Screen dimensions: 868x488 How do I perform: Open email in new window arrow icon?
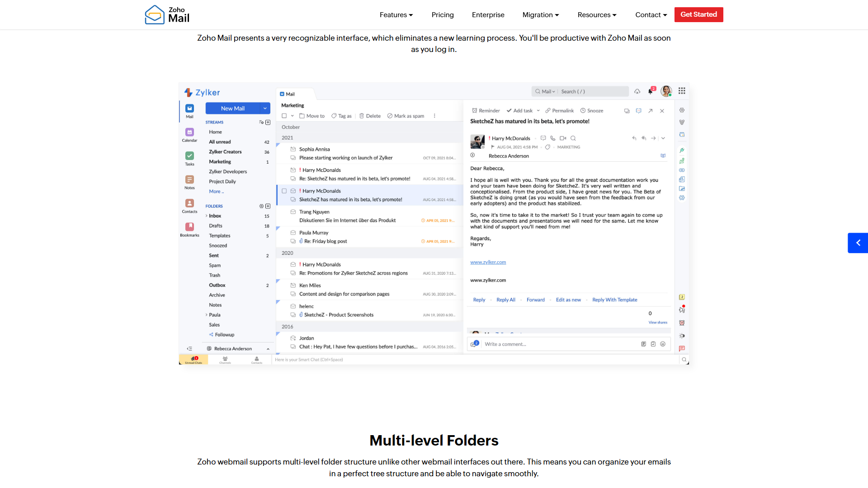650,111
